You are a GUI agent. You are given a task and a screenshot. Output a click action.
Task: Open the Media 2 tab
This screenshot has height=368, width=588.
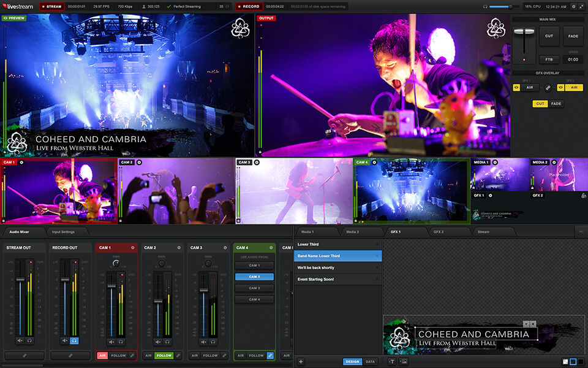point(353,232)
